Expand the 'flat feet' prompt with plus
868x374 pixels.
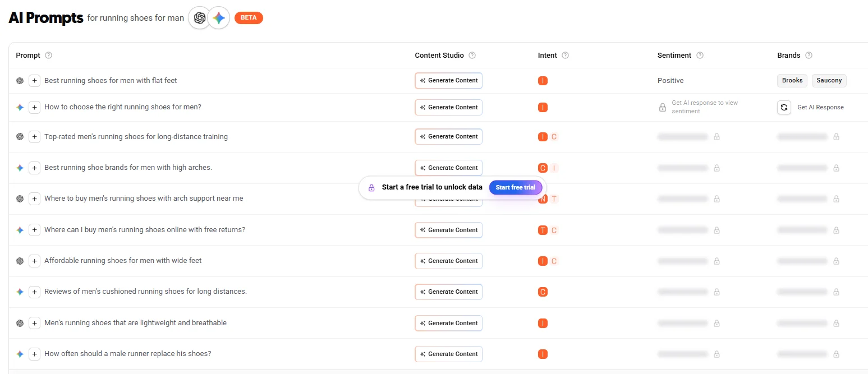(x=34, y=81)
